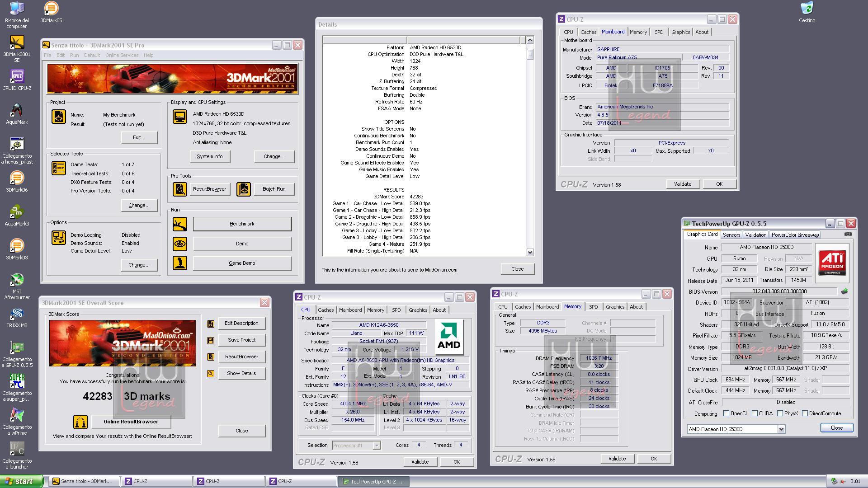Click DRAM Frequency value 1026.7 MHz
This screenshot has height=488, width=868.
click(x=599, y=358)
